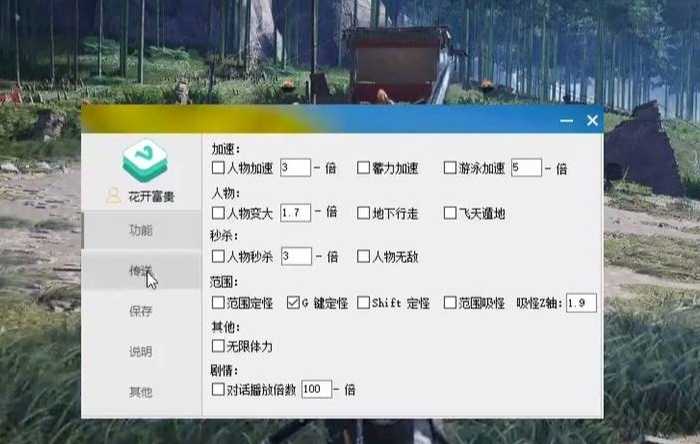The width and height of the screenshot is (700, 444).
Task: Enable 无限体力 option
Action: (218, 346)
